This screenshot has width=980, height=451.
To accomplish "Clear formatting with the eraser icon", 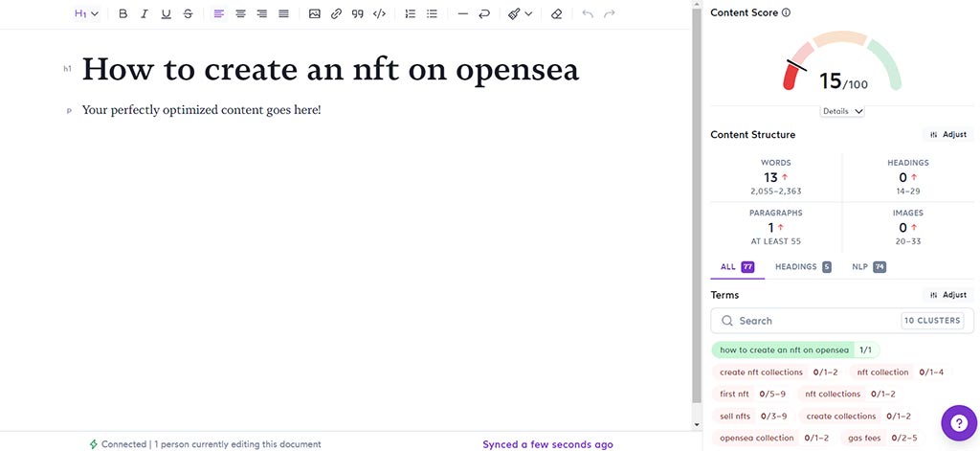I will [x=557, y=14].
